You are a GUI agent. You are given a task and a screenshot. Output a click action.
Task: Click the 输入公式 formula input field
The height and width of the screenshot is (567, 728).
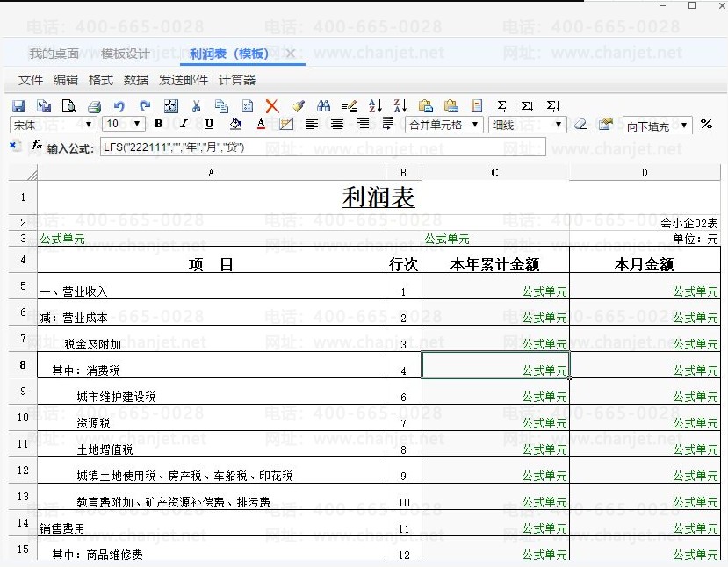tap(322, 147)
